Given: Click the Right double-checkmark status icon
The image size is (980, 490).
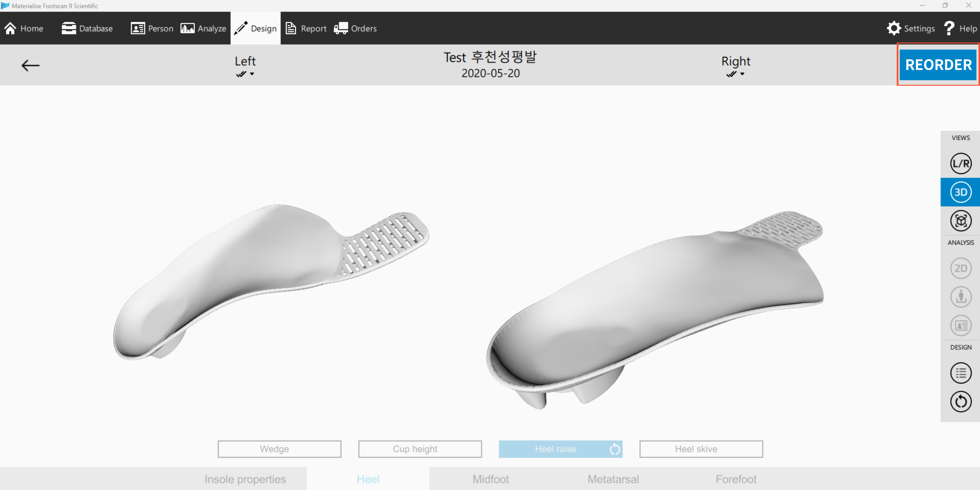Looking at the screenshot, I should pos(731,74).
